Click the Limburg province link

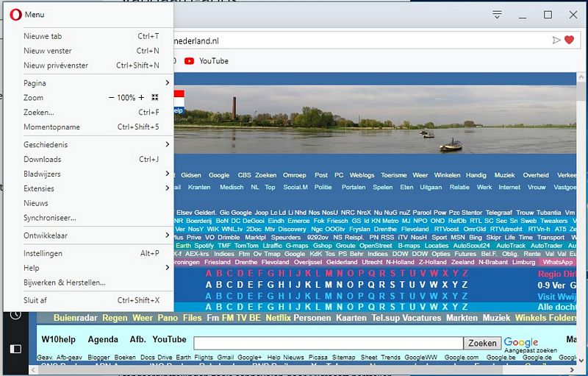pyautogui.click(x=523, y=262)
